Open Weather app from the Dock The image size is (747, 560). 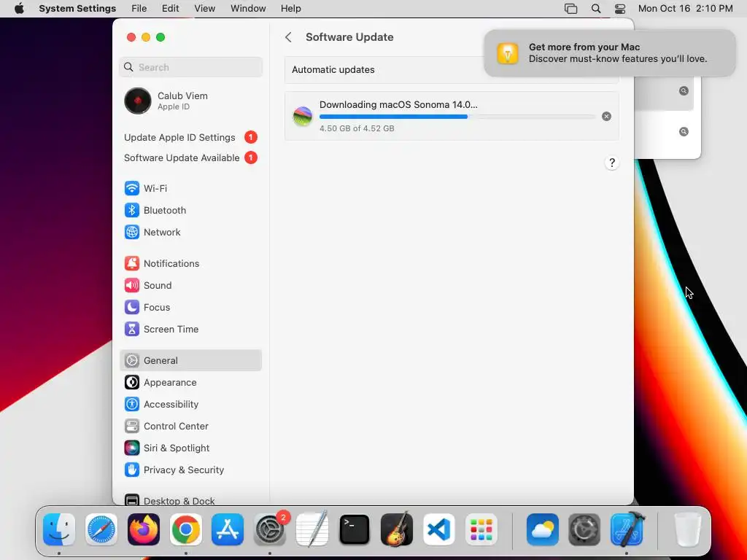543,529
